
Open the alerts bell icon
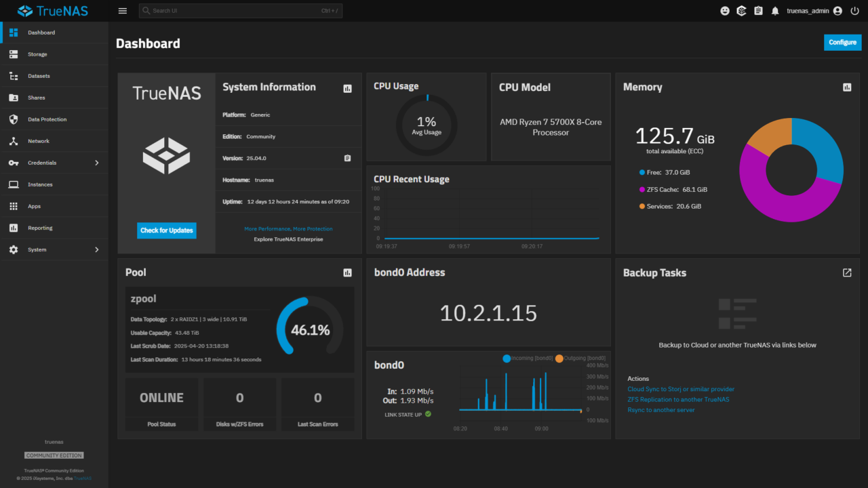[x=775, y=11]
